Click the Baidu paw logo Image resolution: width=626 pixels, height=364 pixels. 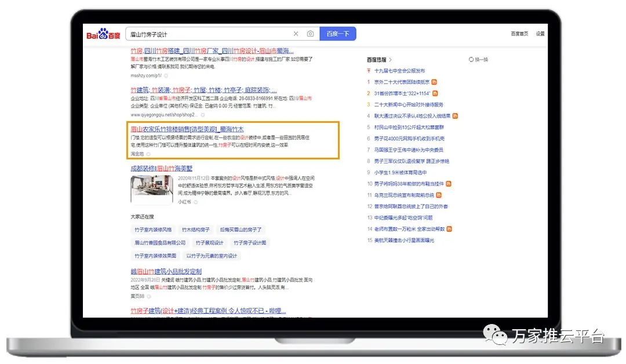[104, 34]
